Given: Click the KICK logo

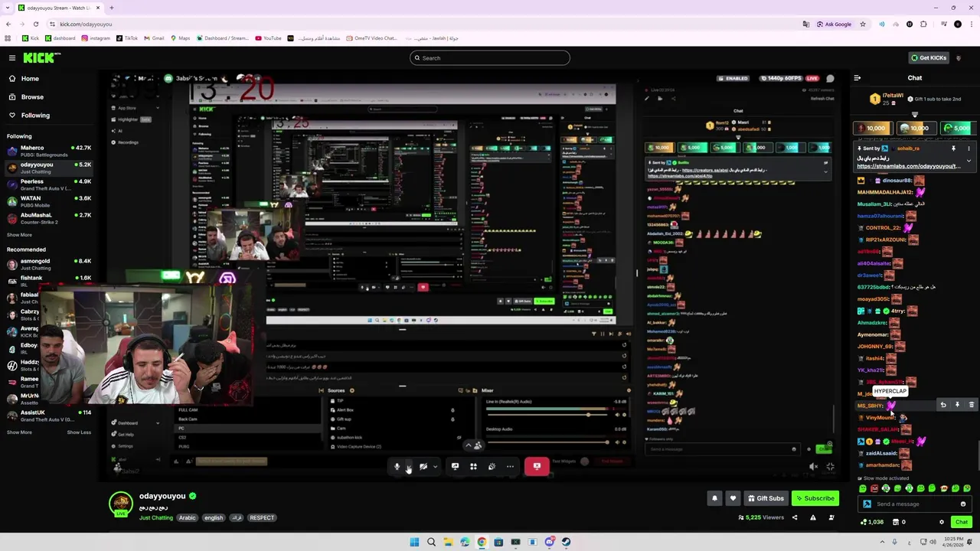Looking at the screenshot, I should click(41, 58).
